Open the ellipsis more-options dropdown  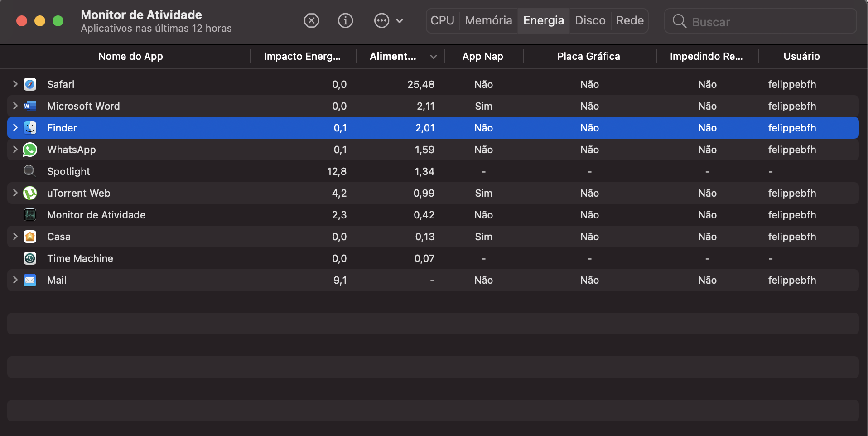coord(388,21)
